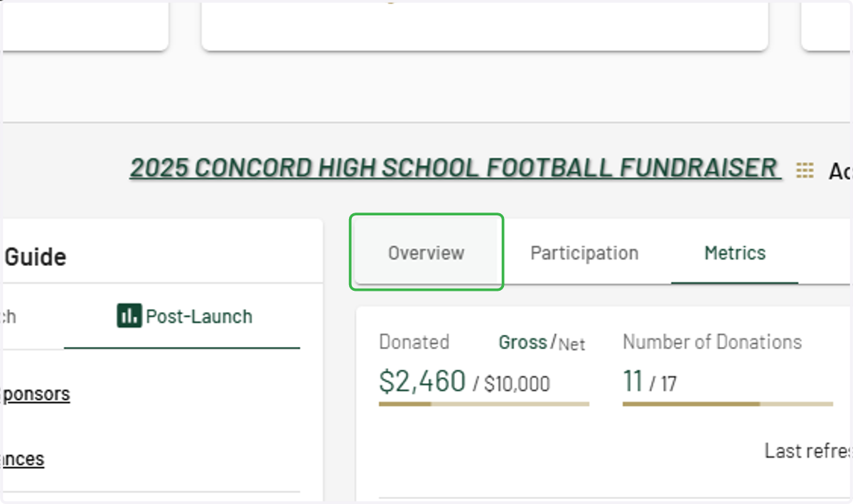The image size is (853, 504).
Task: Switch to the partially visible Pre-Launch tab
Action: click(x=9, y=316)
